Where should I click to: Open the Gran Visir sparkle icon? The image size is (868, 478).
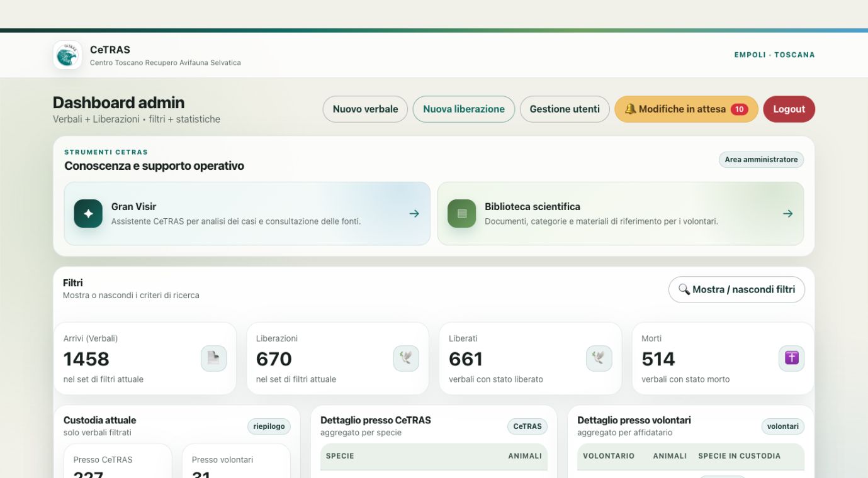tap(88, 214)
